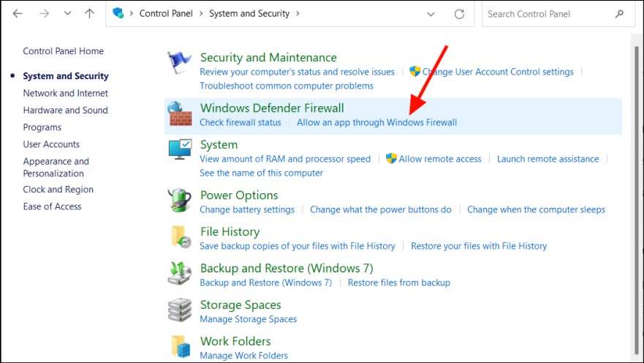Click the Power Options battery icon
Screen dimensions: 644x363
tap(179, 201)
